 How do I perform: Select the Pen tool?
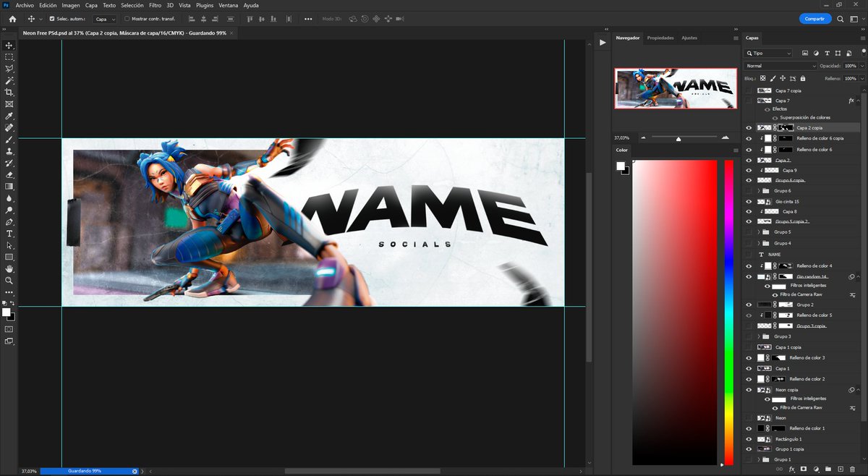(9, 221)
